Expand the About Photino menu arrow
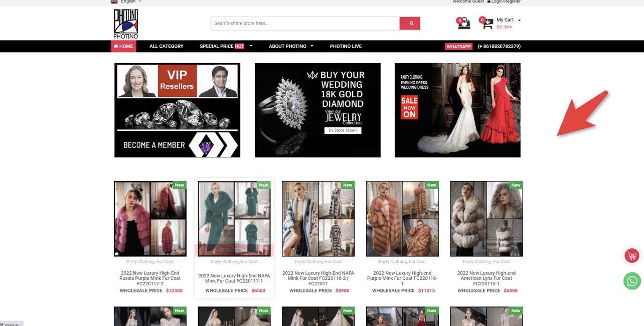Viewport: 644px width, 326px height. [x=312, y=46]
